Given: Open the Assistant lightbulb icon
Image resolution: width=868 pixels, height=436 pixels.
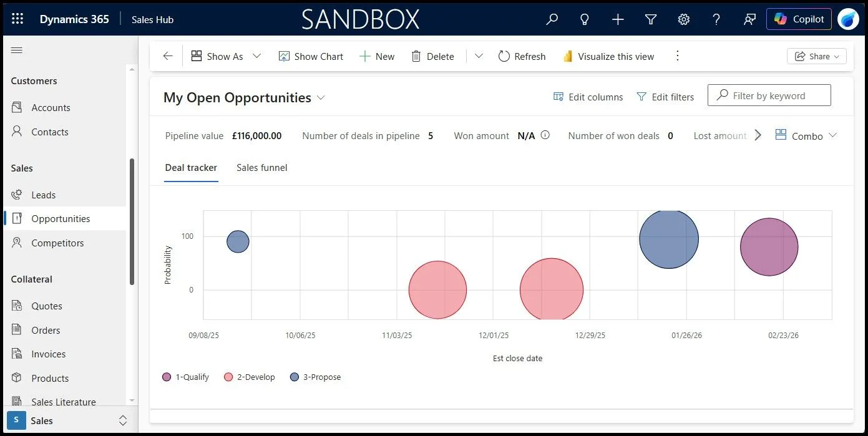Looking at the screenshot, I should pos(585,19).
